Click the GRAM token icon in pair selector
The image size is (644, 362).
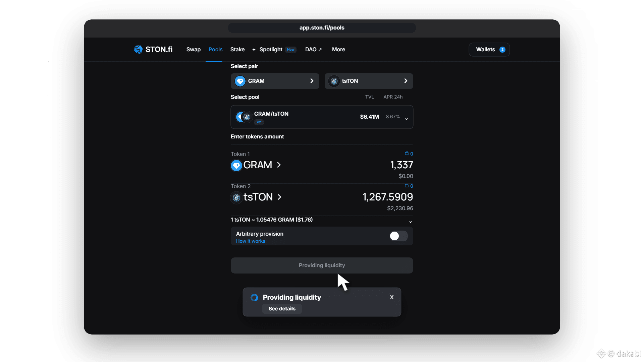point(240,81)
